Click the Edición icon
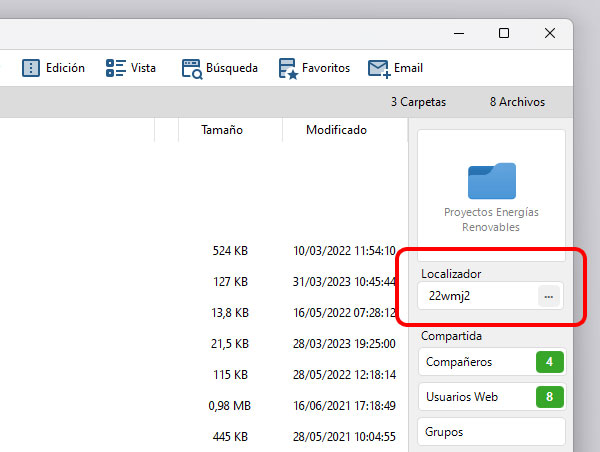 pos(31,68)
